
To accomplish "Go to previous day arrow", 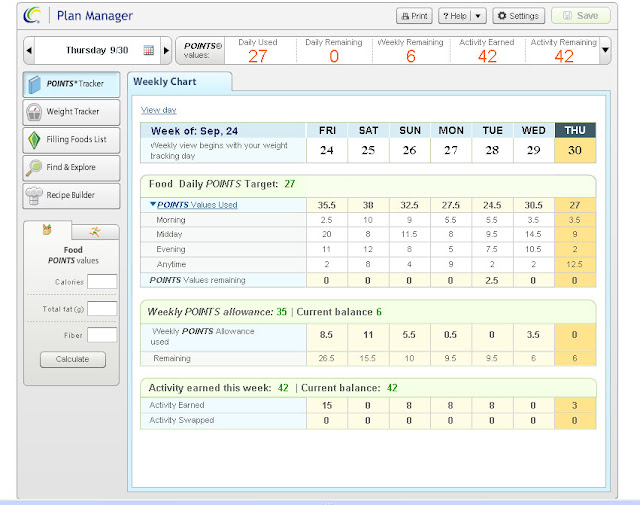I will (x=29, y=51).
